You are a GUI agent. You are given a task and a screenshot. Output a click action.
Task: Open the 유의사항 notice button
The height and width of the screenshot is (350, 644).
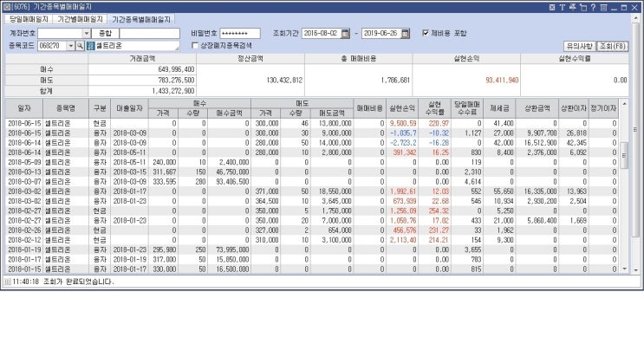580,46
